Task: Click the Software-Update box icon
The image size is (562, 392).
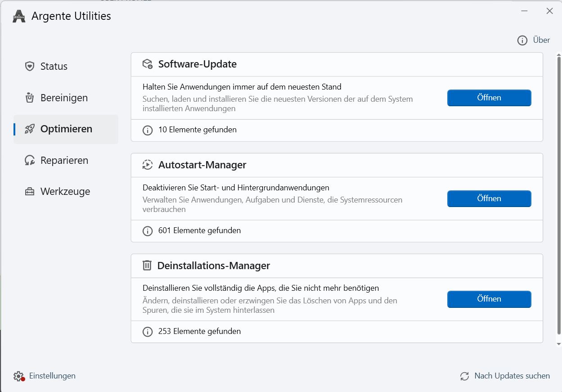Action: 148,64
